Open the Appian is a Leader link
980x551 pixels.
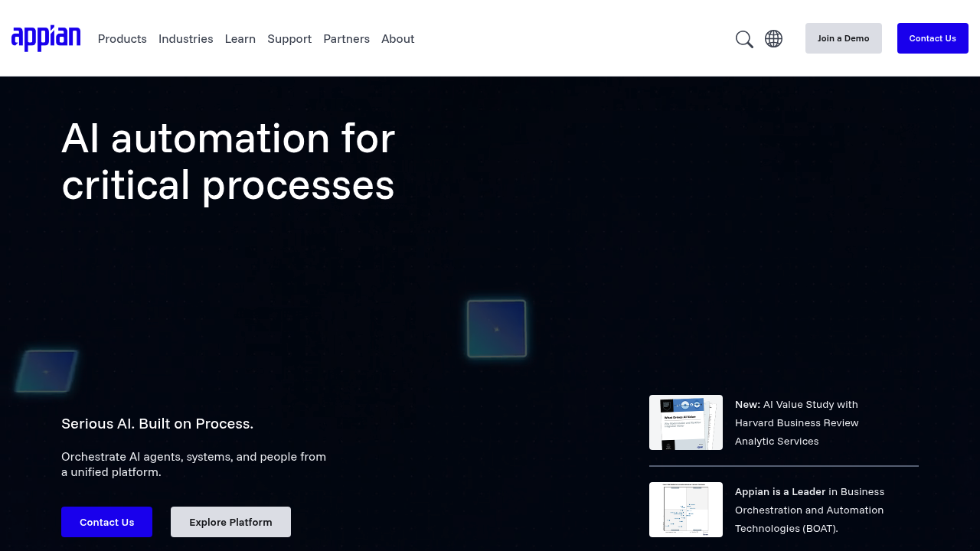click(x=810, y=510)
